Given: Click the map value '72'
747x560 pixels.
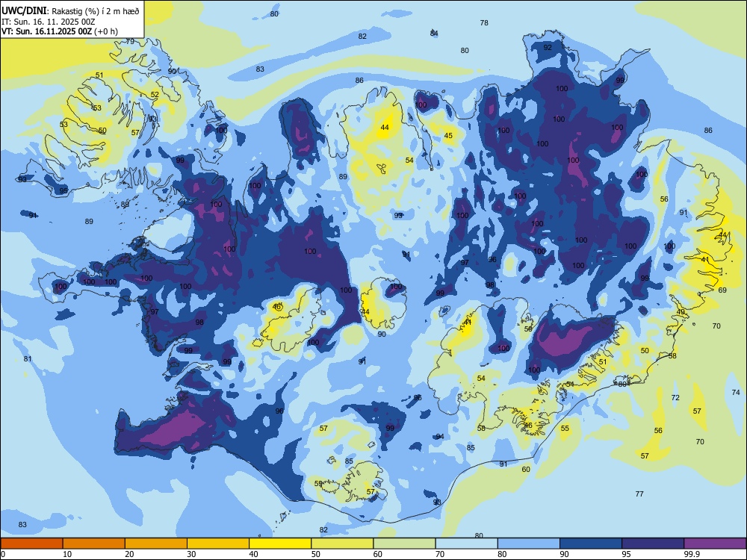Looking at the screenshot, I should 675,398.
